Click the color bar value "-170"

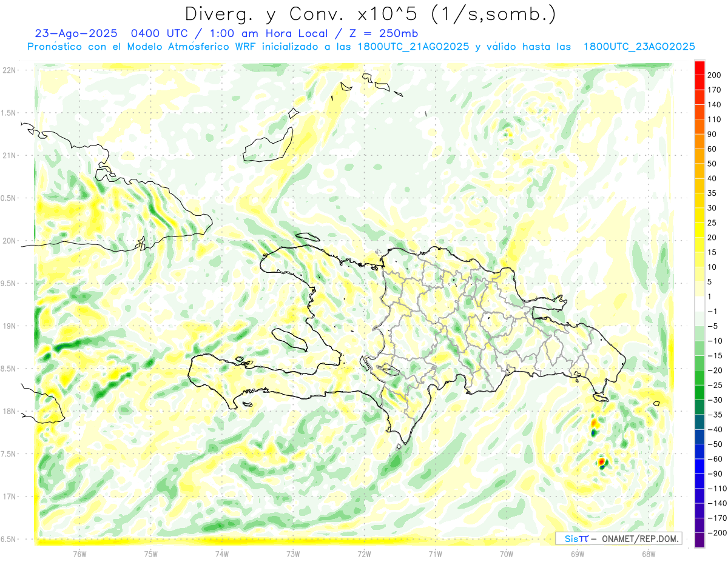[x=716, y=518]
